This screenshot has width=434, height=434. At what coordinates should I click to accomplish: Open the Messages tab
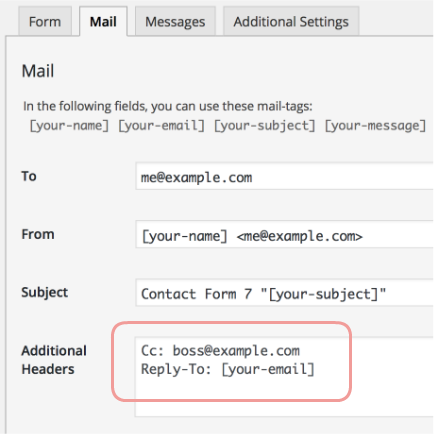[x=175, y=22]
